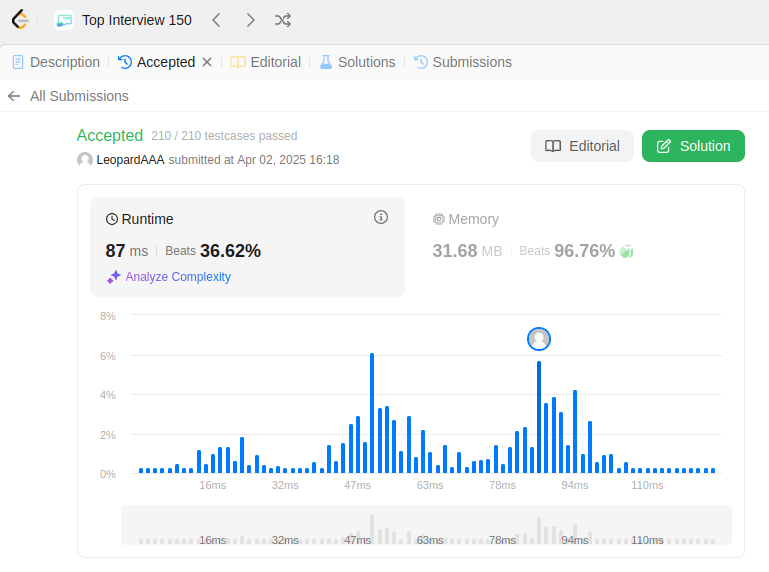Screen dimensions: 769x572
Task: Select the user avatar marker on chart
Action: click(x=538, y=339)
